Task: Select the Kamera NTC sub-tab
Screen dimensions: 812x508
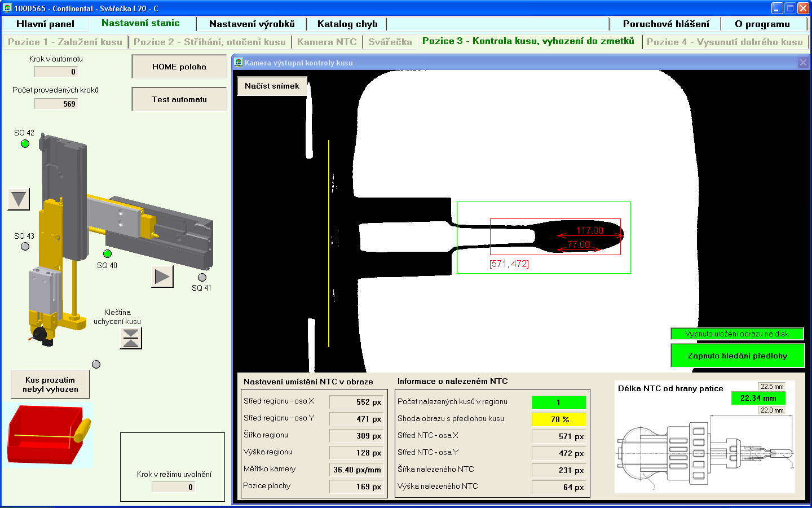Action: [326, 42]
